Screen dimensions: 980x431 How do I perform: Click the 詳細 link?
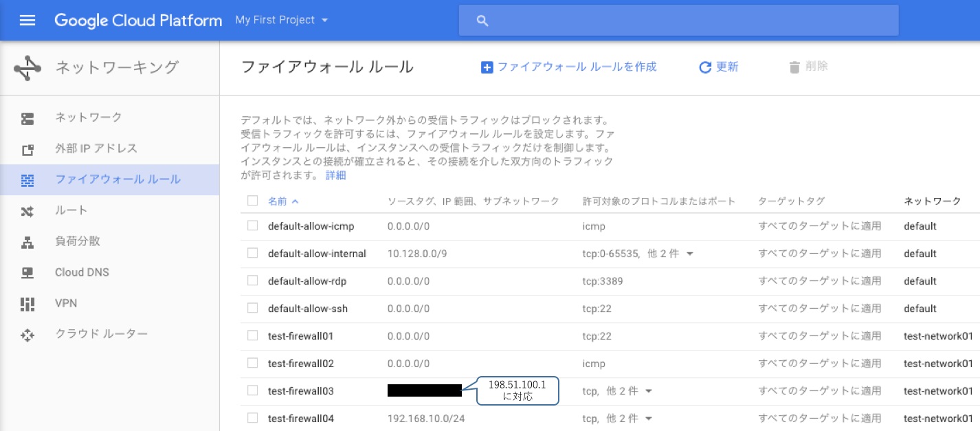coord(335,175)
